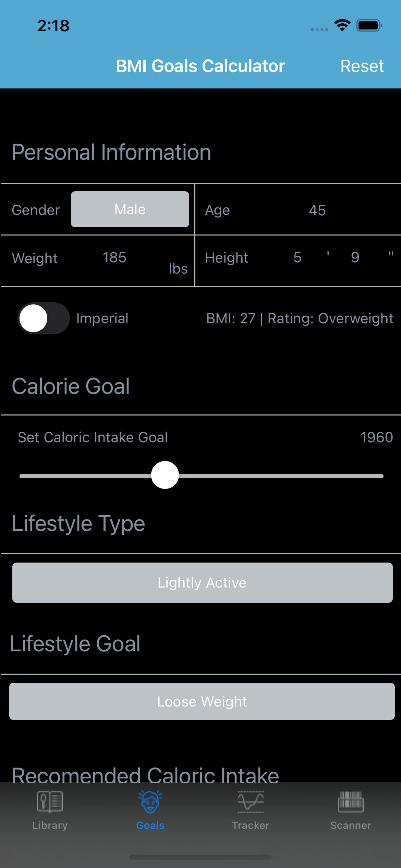Click the caloric intake slider thumb
The image size is (401, 868).
pos(165,475)
